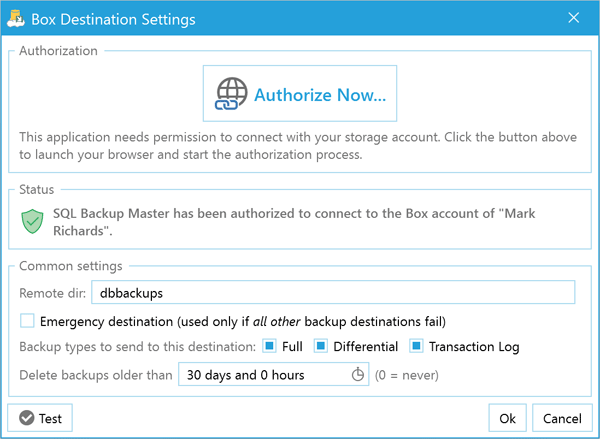
Task: Click the "Box Destination Settings" title text
Action: click(113, 19)
